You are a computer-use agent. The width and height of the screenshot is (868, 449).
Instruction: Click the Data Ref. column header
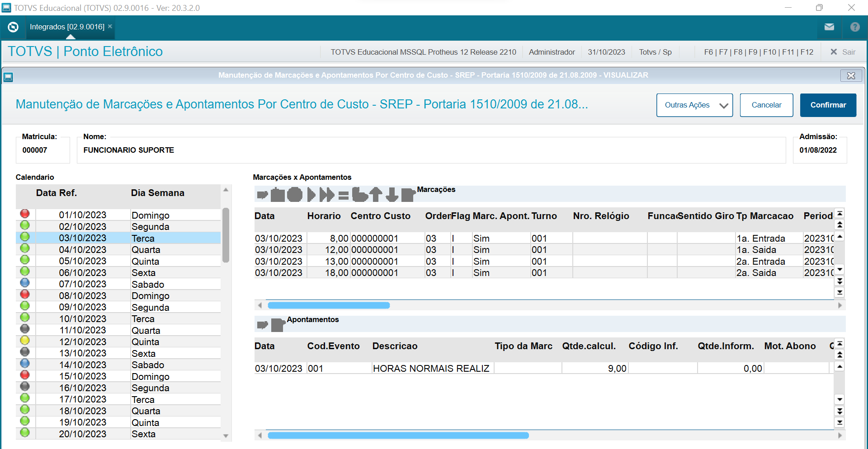57,193
